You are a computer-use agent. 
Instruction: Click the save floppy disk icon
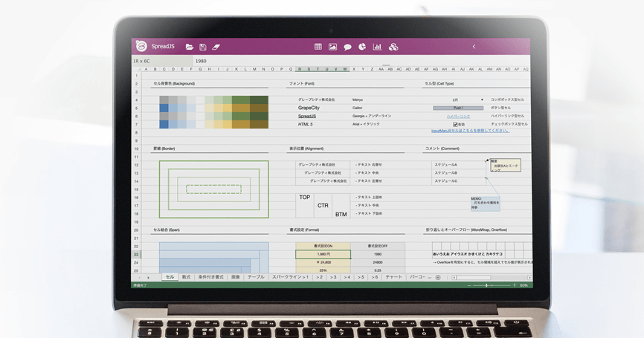pyautogui.click(x=202, y=47)
